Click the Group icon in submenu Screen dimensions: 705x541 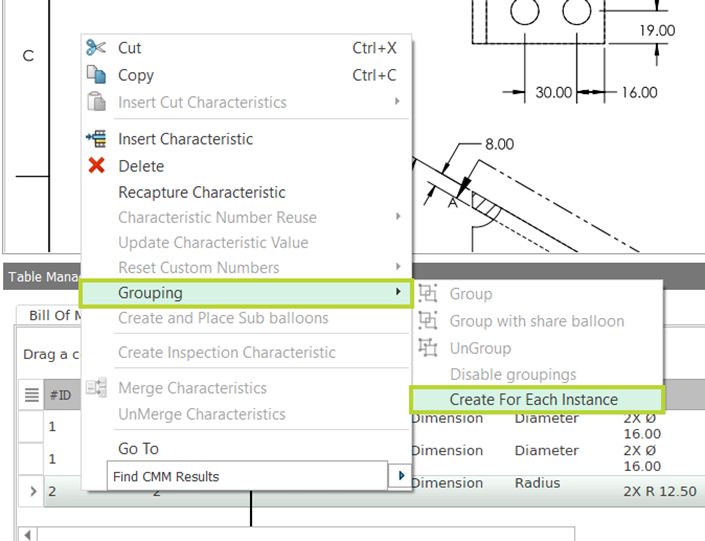(428, 294)
